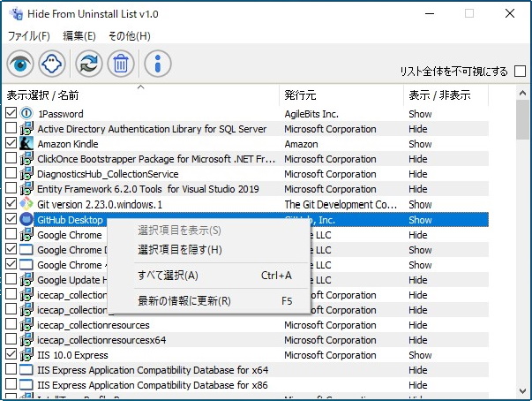Open the その他(H) menu
This screenshot has width=532, height=401.
coord(130,36)
